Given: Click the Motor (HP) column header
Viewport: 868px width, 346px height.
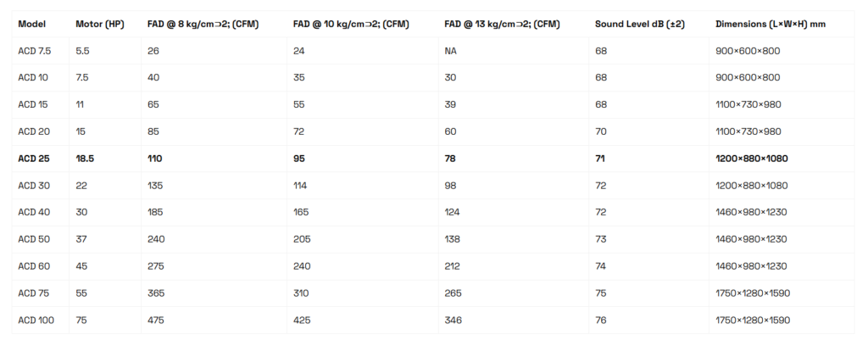Looking at the screenshot, I should [99, 24].
